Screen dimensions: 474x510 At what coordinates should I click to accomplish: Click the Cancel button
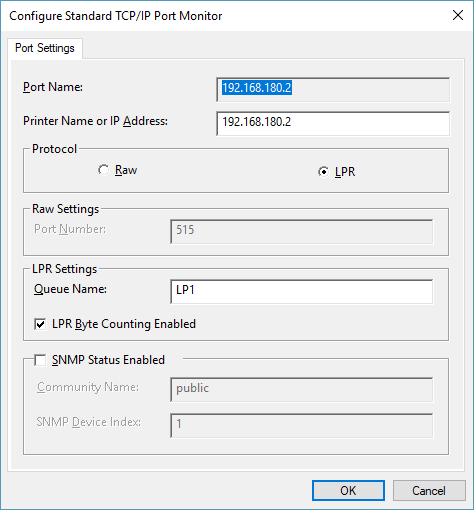[429, 490]
